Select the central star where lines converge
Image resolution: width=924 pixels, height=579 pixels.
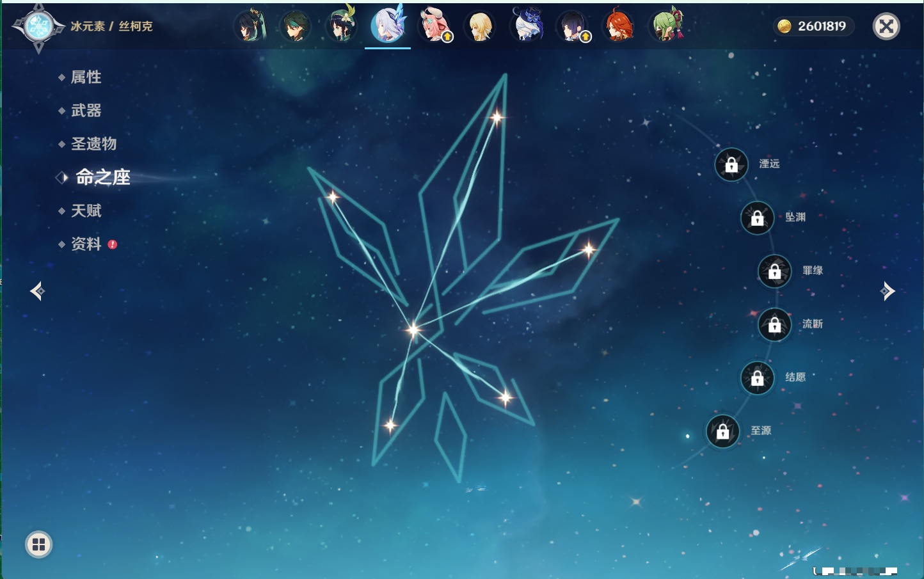coord(413,329)
